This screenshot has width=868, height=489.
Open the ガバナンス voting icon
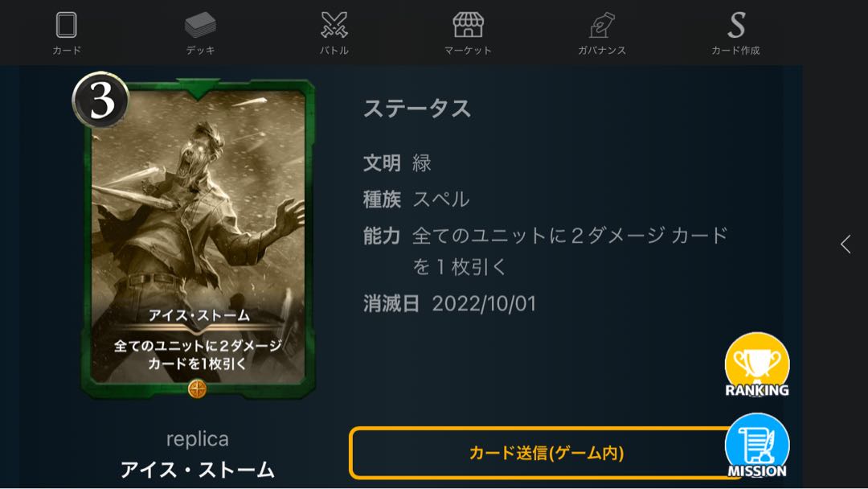(602, 26)
